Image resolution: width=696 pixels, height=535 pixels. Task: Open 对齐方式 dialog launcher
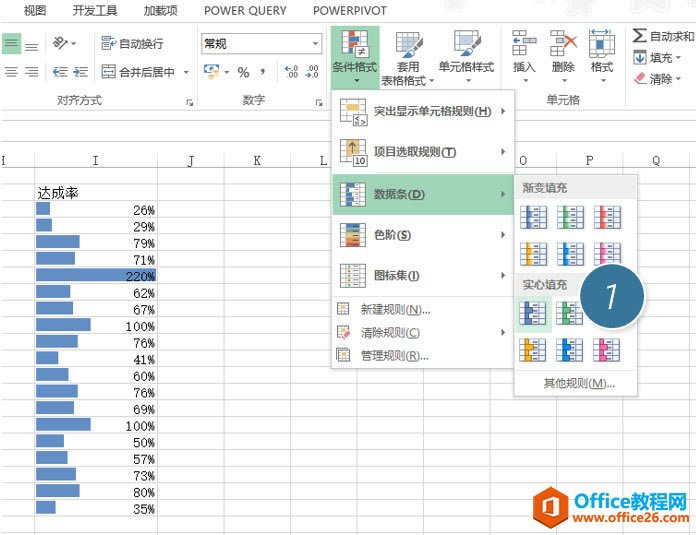190,103
